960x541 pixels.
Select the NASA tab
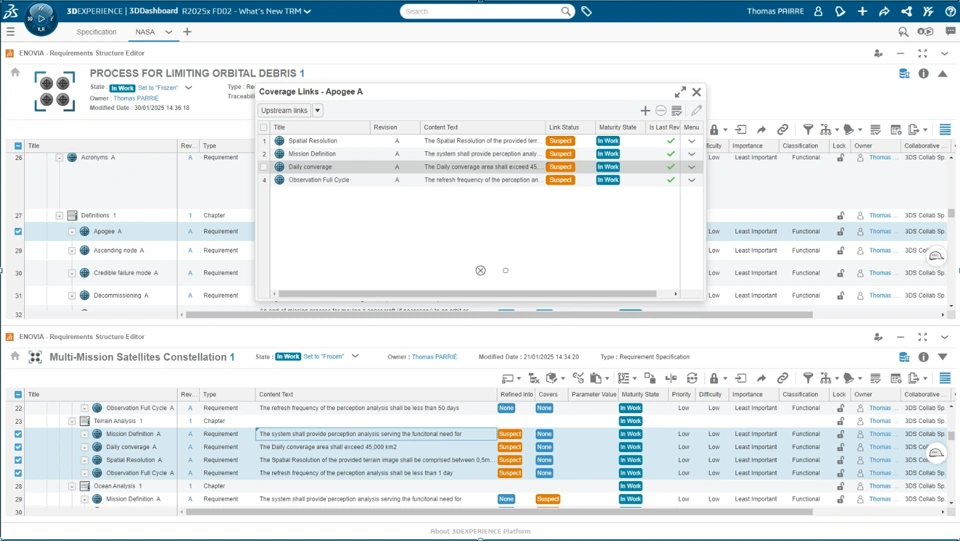(x=145, y=32)
